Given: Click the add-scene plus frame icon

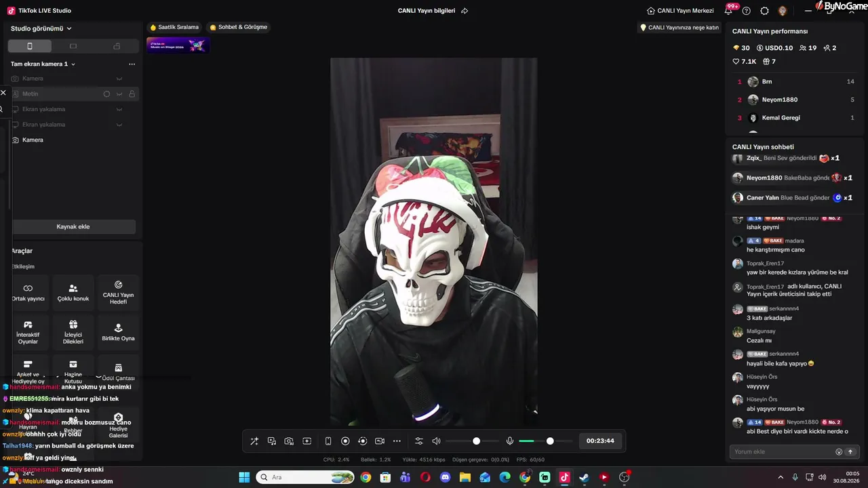Looking at the screenshot, I should (307, 441).
